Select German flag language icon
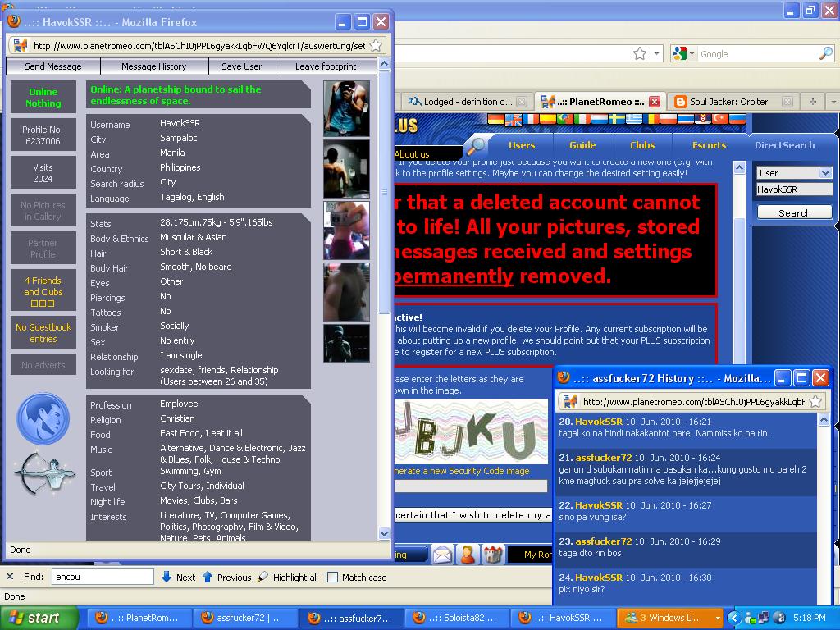The width and height of the screenshot is (840, 630). click(495, 120)
